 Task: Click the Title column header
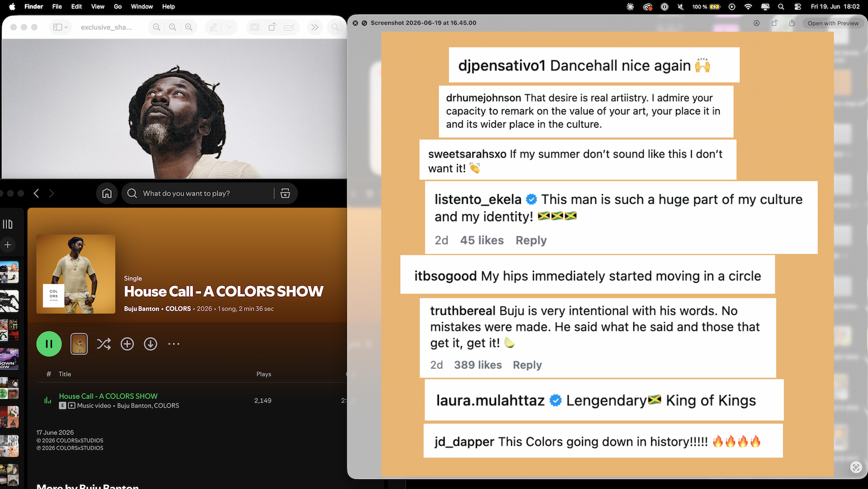(x=65, y=374)
